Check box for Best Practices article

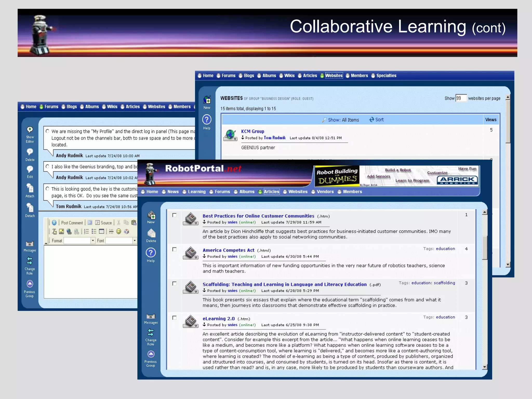[x=174, y=215]
